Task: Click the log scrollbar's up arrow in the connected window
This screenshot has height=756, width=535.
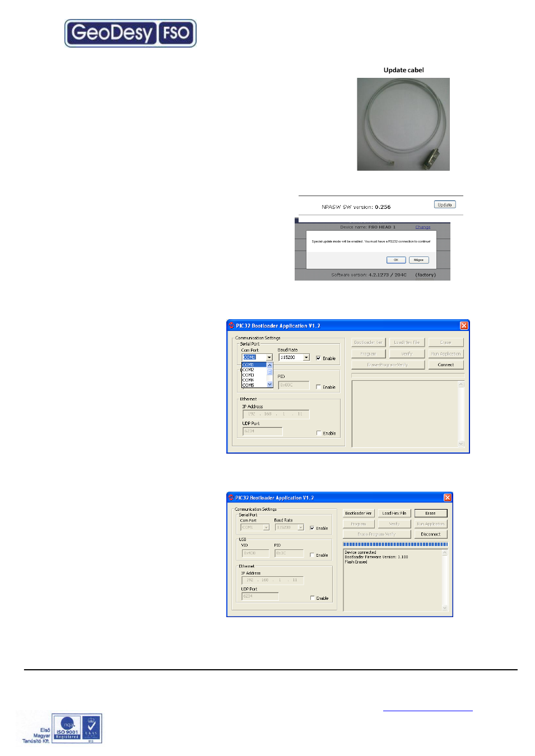Action: tap(445, 553)
